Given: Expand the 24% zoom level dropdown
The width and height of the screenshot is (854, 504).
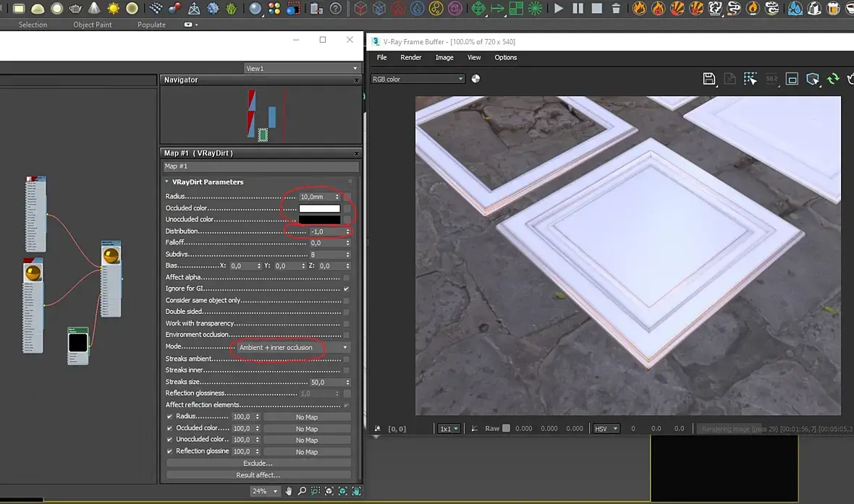Looking at the screenshot, I should point(264,491).
